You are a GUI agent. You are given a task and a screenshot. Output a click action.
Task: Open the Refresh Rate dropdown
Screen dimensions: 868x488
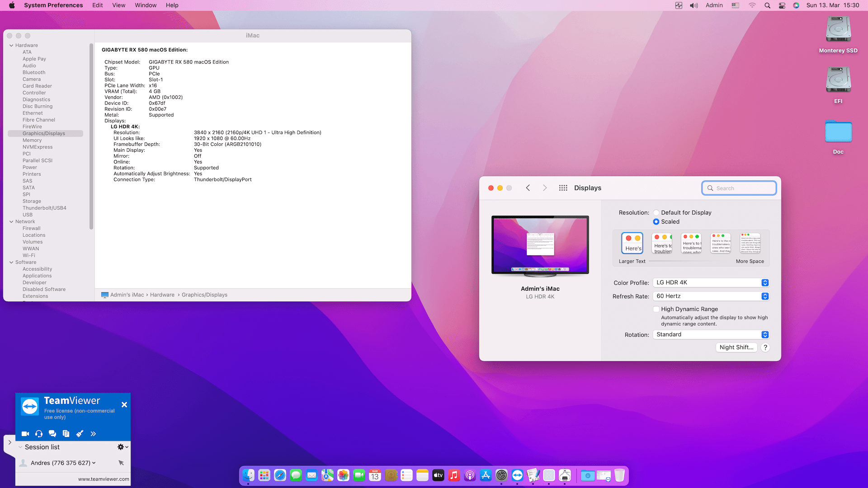[711, 296]
